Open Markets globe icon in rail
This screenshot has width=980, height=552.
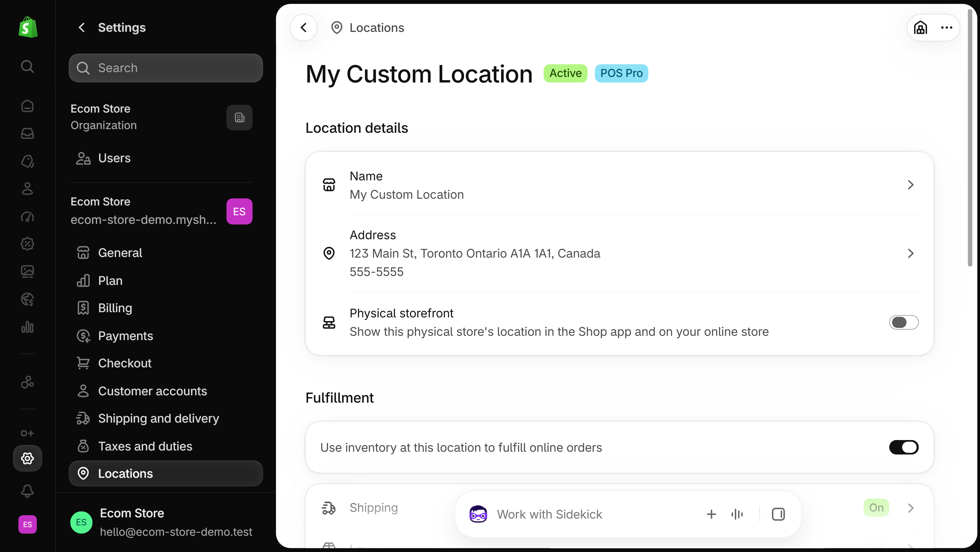[27, 299]
